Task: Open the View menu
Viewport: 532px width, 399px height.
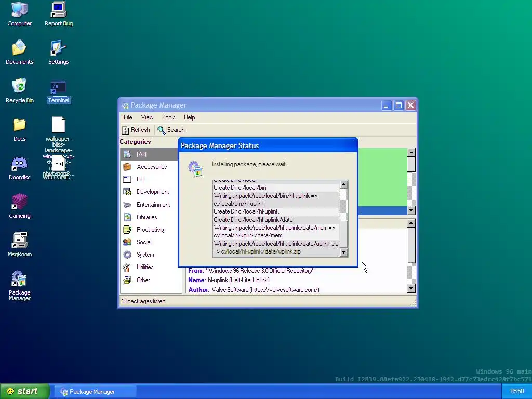Action: pyautogui.click(x=147, y=117)
